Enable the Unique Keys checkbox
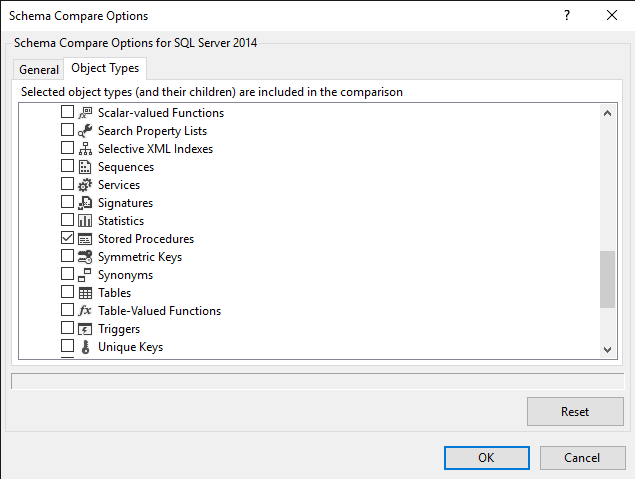 (x=67, y=346)
